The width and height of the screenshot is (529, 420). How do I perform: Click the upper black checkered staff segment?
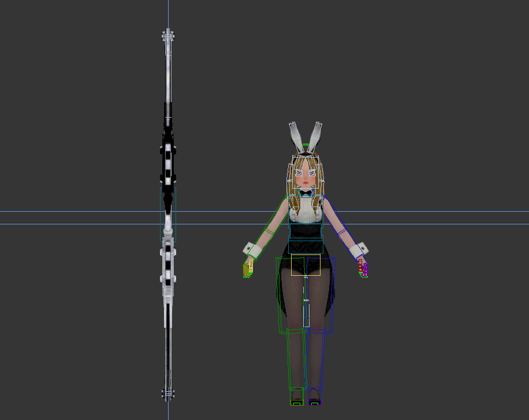point(168,164)
